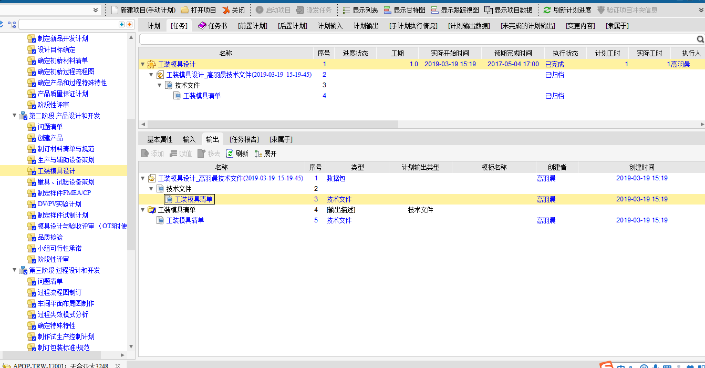The image size is (705, 368).
Task: Collapse the first data package row in the output grid
Action: coord(143,179)
